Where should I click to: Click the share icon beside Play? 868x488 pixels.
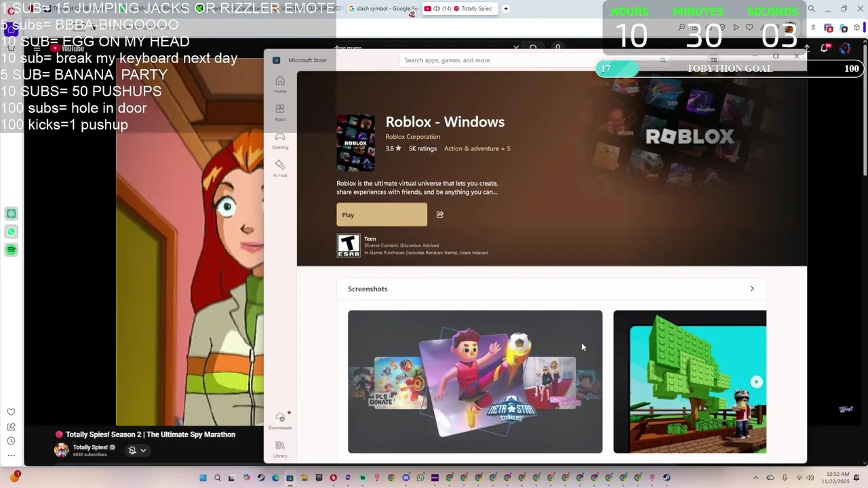click(x=439, y=214)
